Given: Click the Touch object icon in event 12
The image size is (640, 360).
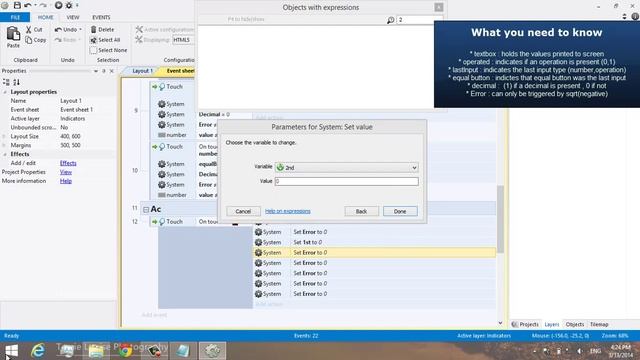Looking at the screenshot, I should pos(162,222).
